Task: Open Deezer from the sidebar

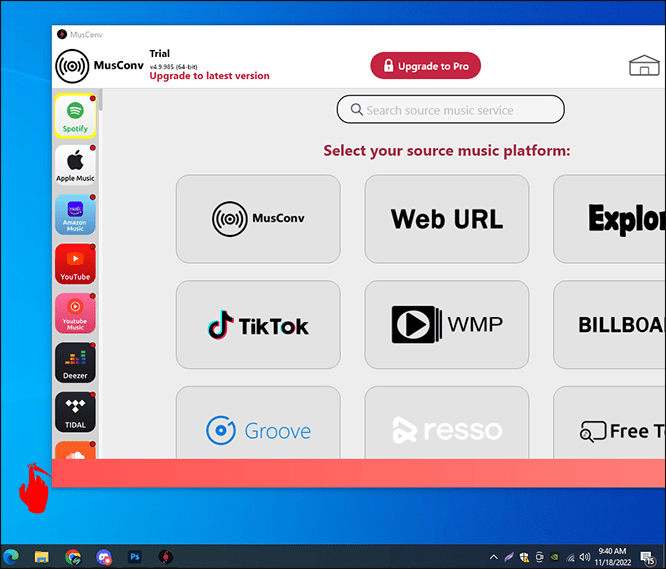Action: [x=75, y=363]
